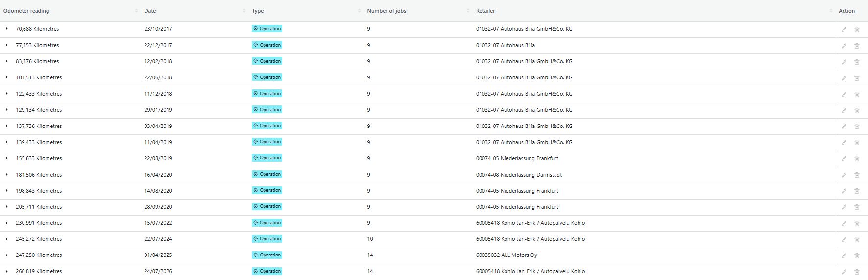Expand the 70,688 Kilometres row
This screenshot has width=868, height=280.
tap(7, 29)
